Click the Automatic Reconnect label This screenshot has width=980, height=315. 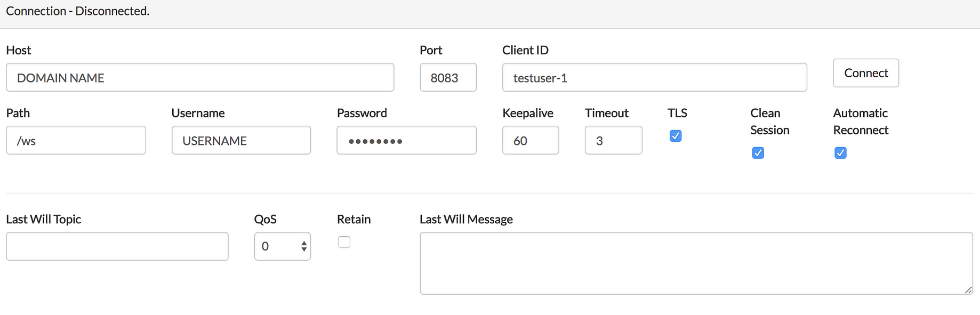click(861, 122)
